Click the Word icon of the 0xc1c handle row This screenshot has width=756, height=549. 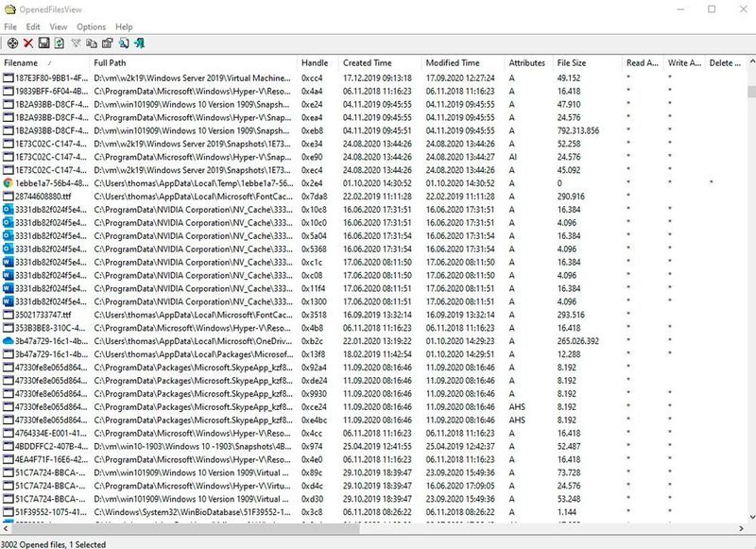8,262
